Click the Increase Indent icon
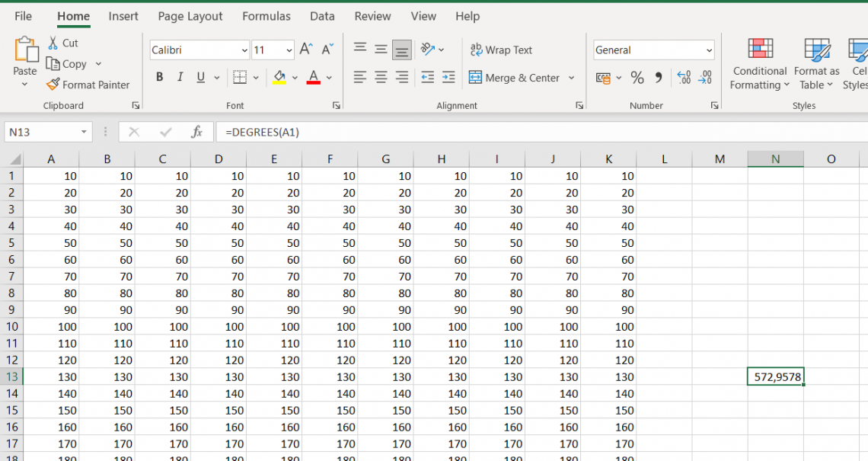This screenshot has width=868, height=461. [x=448, y=77]
